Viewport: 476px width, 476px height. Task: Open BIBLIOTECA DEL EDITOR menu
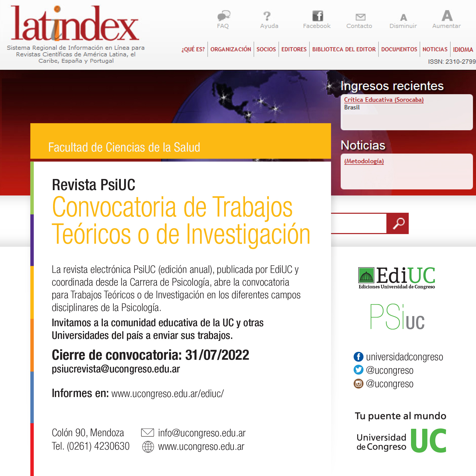(x=344, y=49)
